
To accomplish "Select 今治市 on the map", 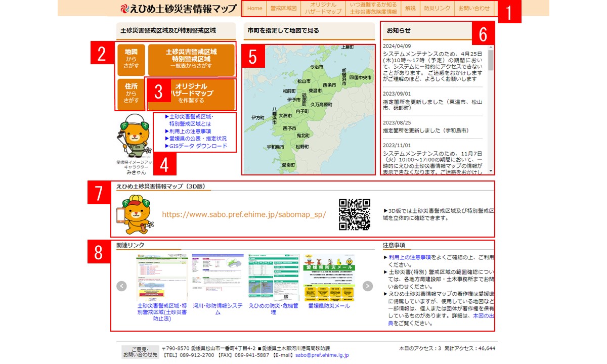I will pos(317,66).
